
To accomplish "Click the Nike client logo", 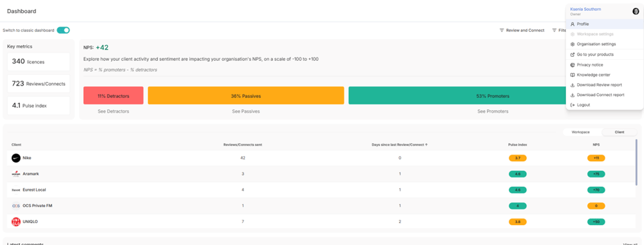I will point(16,158).
